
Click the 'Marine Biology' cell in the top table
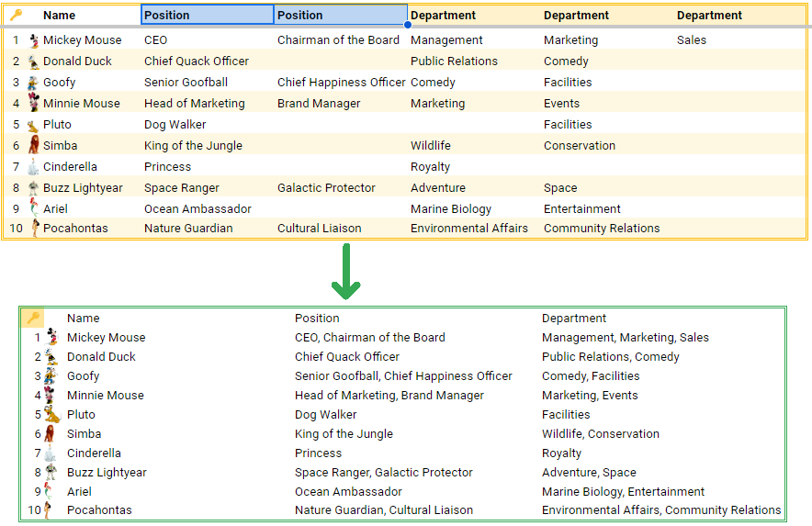point(450,209)
